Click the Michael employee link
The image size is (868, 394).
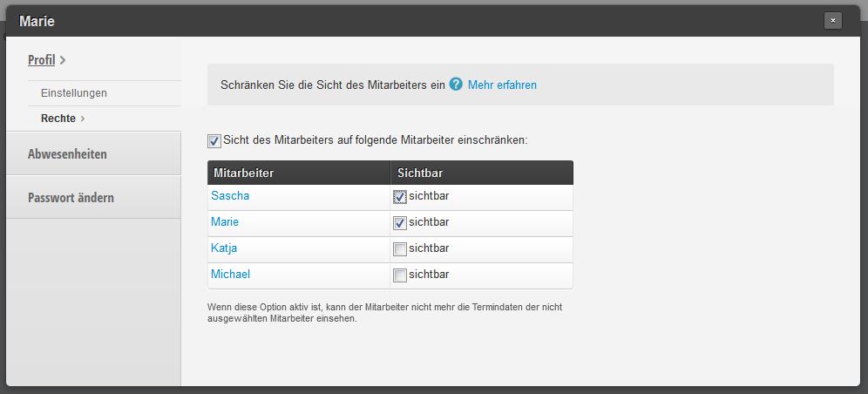[x=230, y=275]
